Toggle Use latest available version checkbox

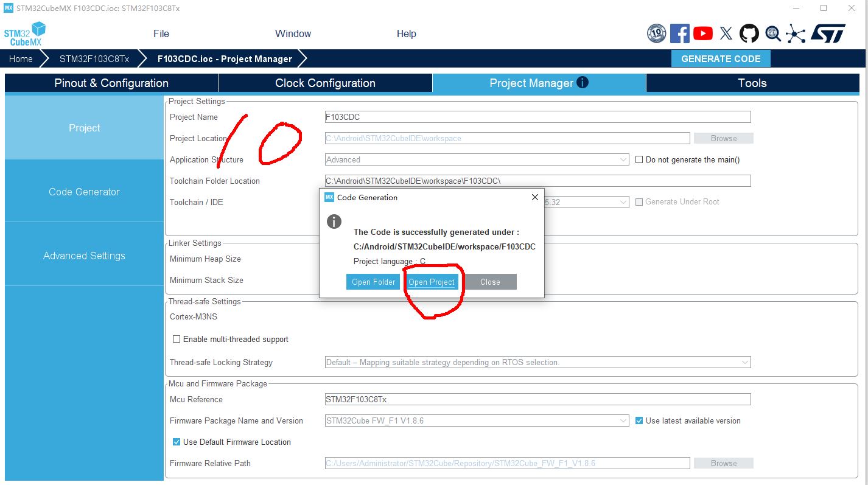[x=639, y=420]
